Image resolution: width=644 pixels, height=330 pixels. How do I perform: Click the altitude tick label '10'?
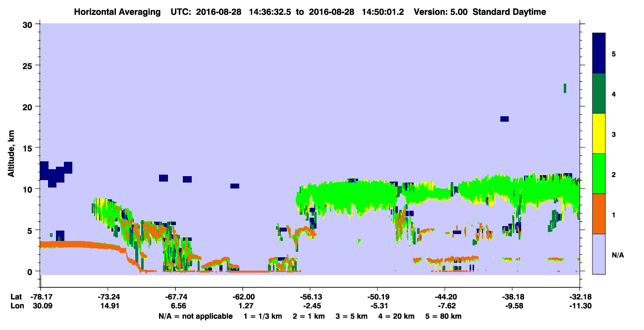tap(29, 189)
